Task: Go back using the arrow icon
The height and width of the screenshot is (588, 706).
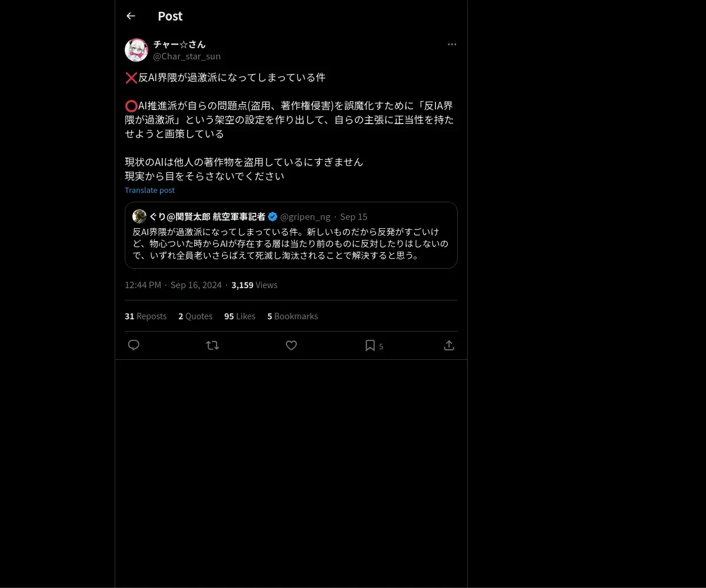Action: [131, 16]
